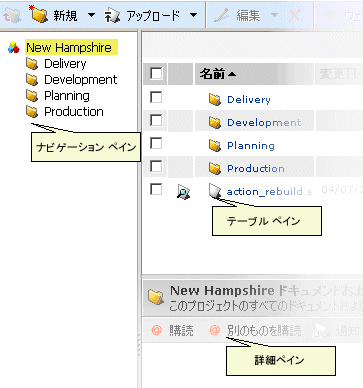The image size is (363, 388).
Task: Click Development folder icon in table
Action: coord(215,122)
